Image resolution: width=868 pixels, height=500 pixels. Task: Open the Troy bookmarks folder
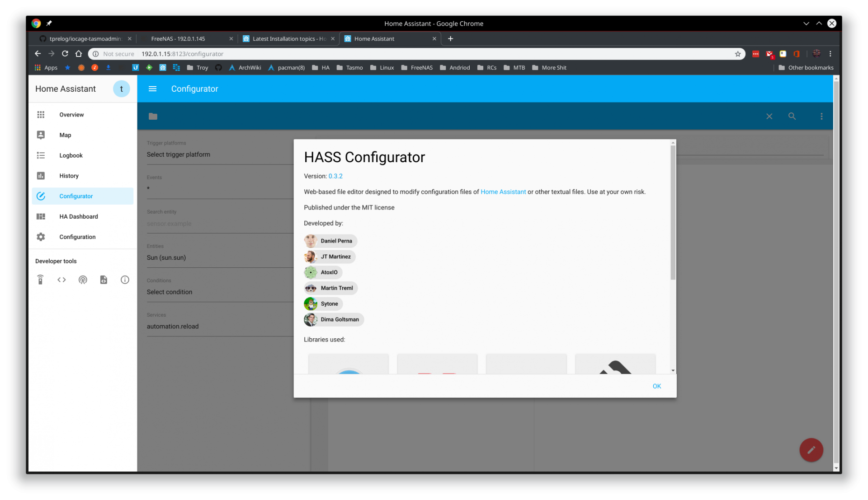point(198,68)
